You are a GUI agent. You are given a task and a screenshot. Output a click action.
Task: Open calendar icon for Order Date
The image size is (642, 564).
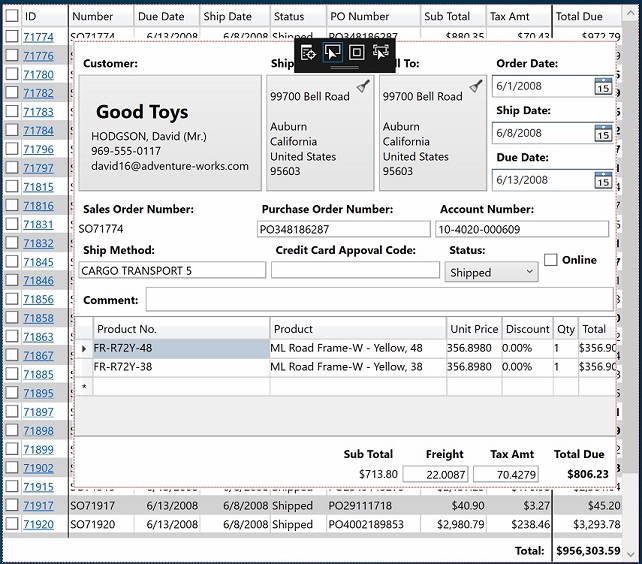pos(603,86)
